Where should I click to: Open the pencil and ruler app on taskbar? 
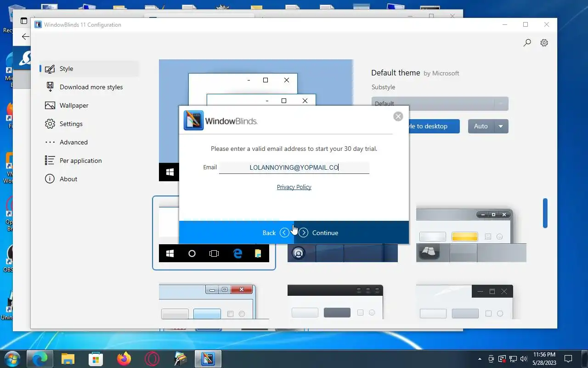click(x=180, y=359)
